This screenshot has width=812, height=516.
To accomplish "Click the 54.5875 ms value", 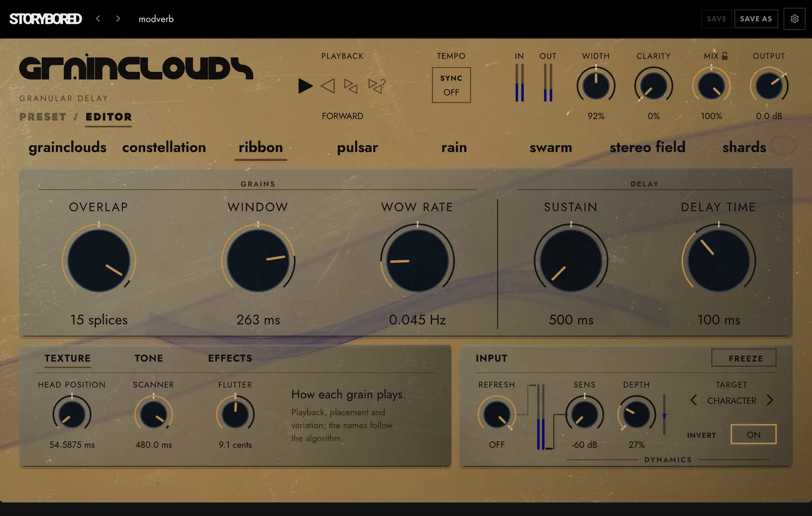I will 72,445.
